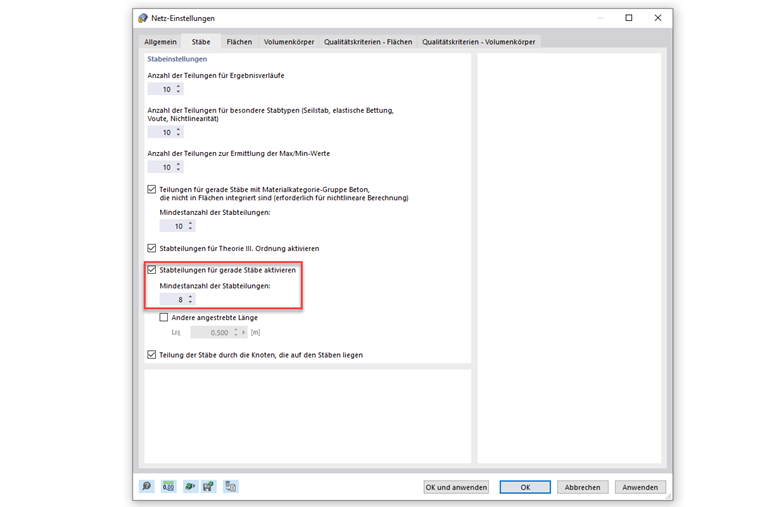Screen dimensions: 760x507
Task: Increase Teilungen für Ergebnisverläufe with the up arrow
Action: [x=178, y=87]
